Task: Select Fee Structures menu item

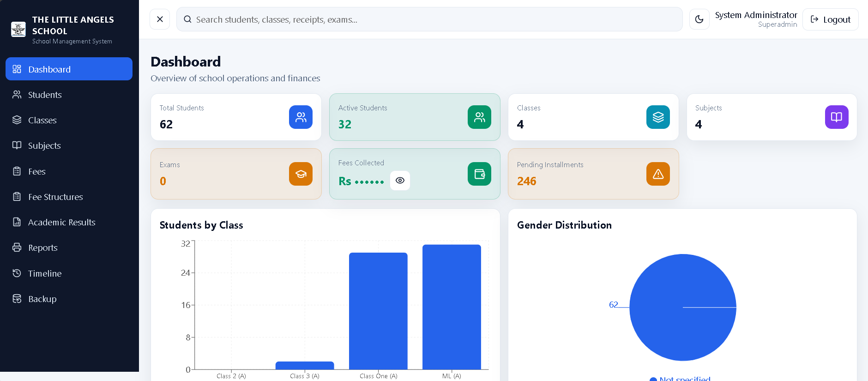Action: coord(69,197)
